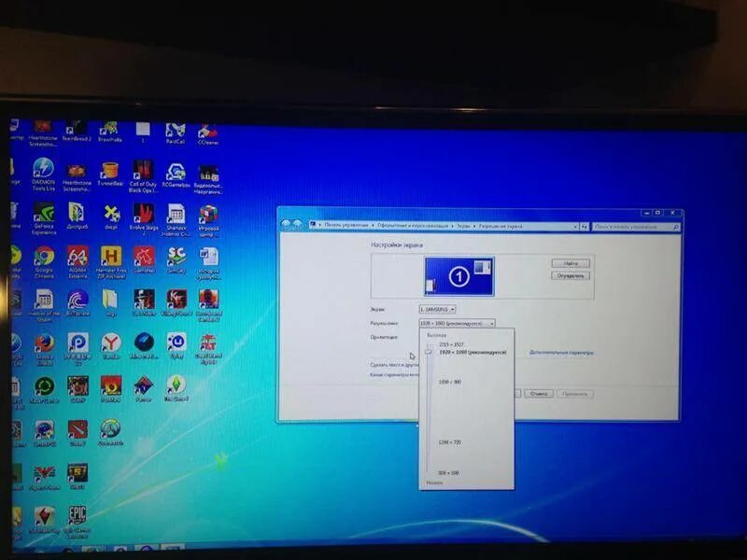Launch the TunnelBear desktop shortcut
The image size is (747, 560).
click(110, 175)
